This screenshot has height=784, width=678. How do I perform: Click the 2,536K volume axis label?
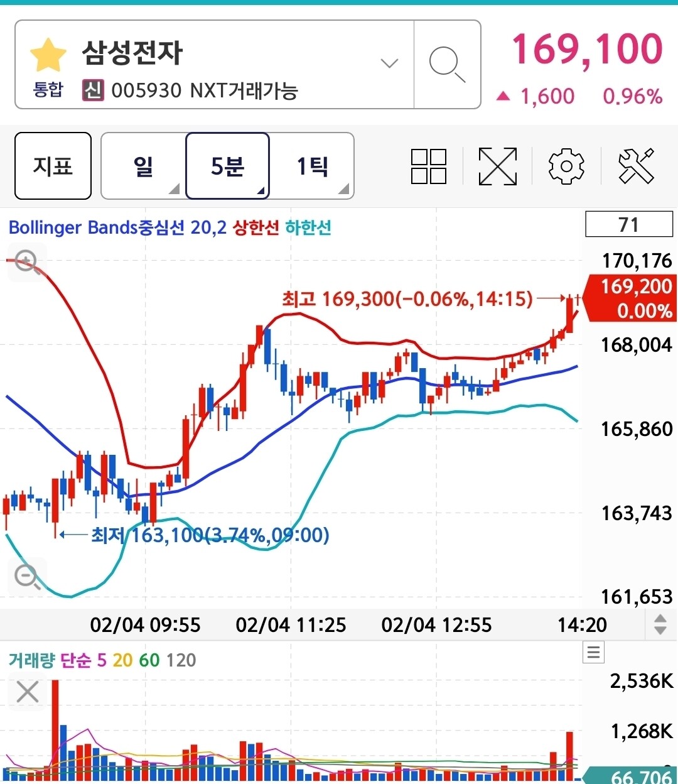pyautogui.click(x=642, y=681)
